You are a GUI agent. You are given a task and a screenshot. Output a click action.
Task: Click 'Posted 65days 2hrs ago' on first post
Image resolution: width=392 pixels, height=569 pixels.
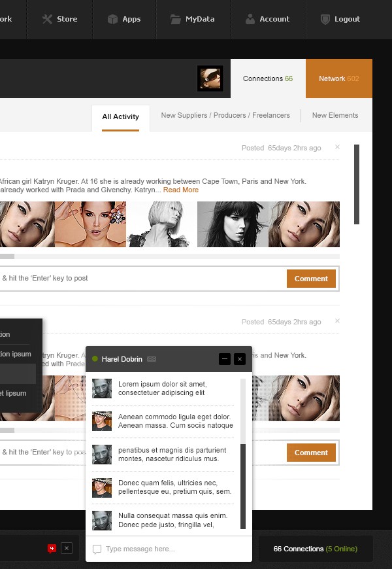[x=282, y=148]
